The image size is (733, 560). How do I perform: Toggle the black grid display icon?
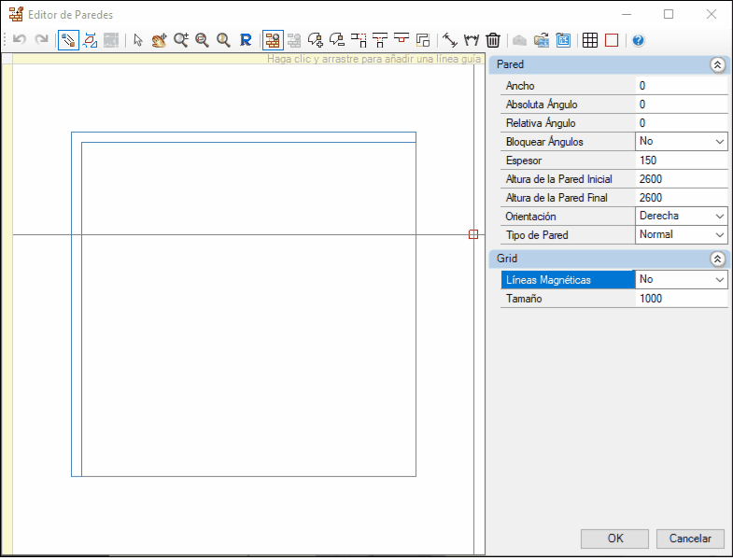(x=589, y=40)
